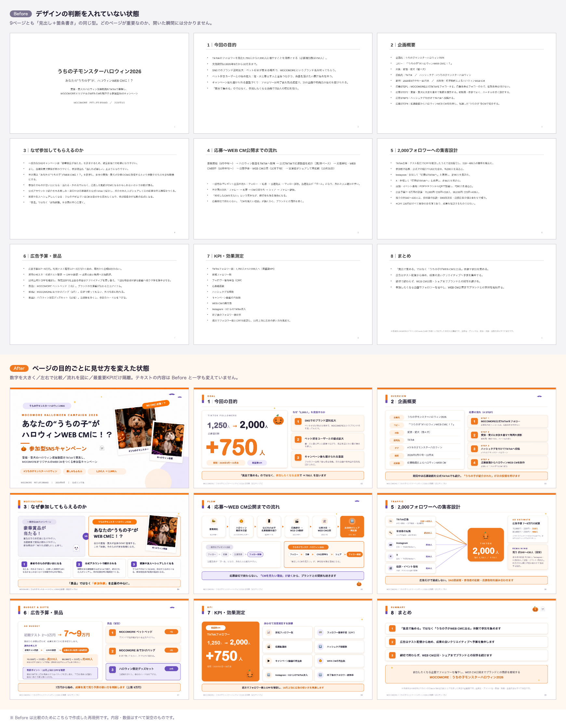Screen dimensions: 566x728
Task: Click the 10名 badge for ハロウィン限定グッズセット
Action: [x=171, y=669]
